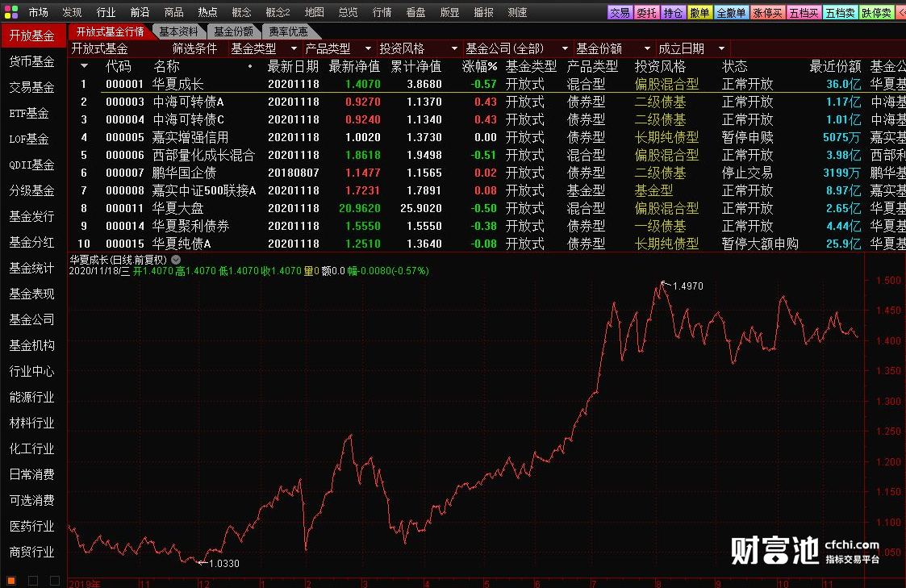Select LOF基金 in the sidebar
Image resolution: width=906 pixels, height=588 pixels.
coord(29,140)
